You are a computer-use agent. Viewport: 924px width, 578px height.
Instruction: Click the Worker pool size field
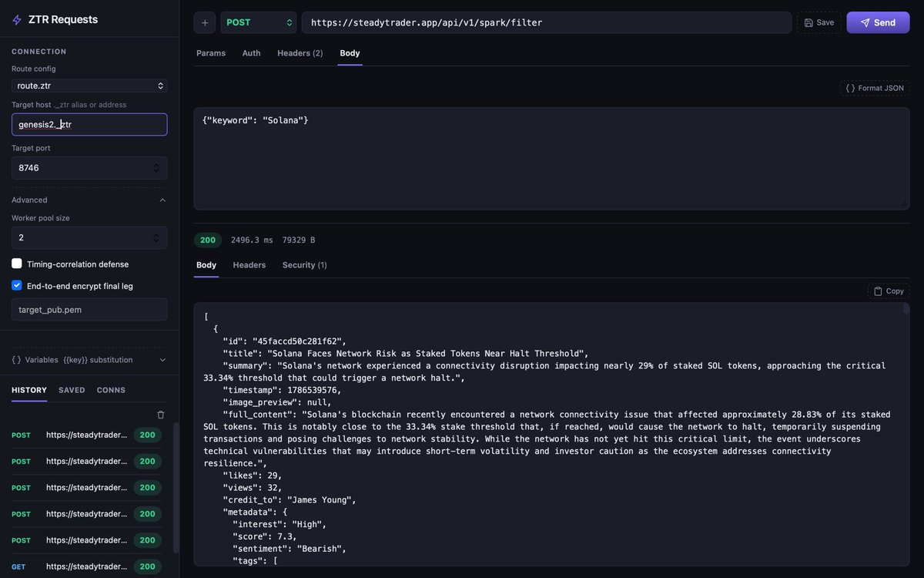click(89, 237)
